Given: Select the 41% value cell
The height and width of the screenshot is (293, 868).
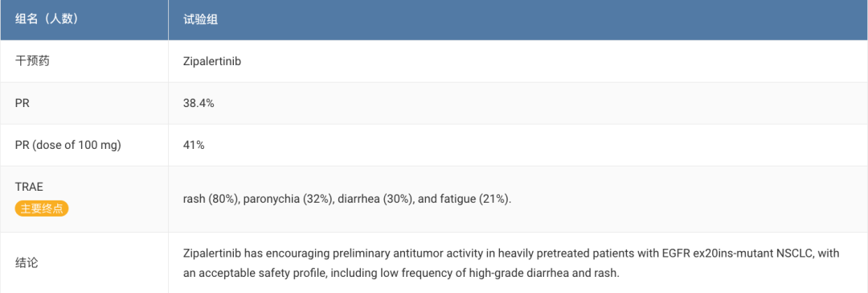Looking at the screenshot, I should point(194,145).
